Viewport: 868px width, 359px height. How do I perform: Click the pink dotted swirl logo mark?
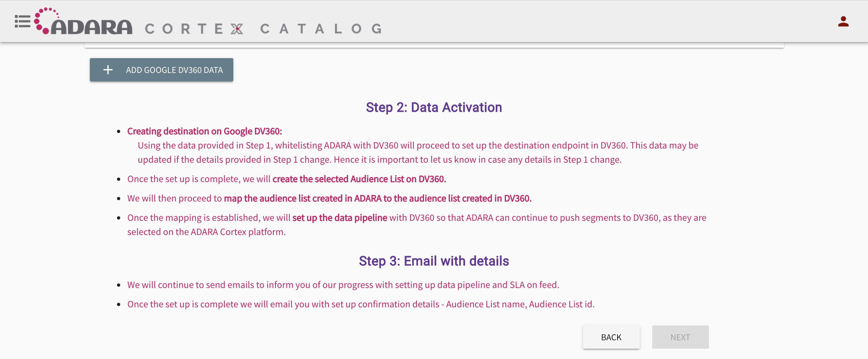[45, 20]
